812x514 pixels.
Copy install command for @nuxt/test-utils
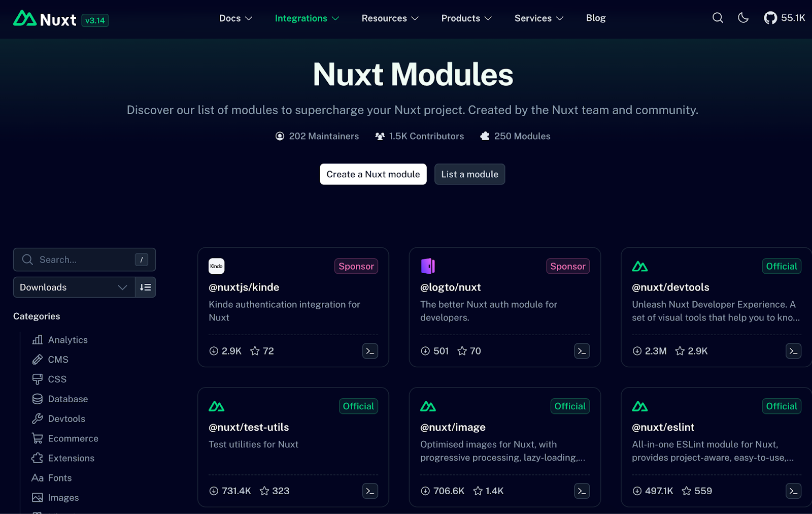[x=370, y=491]
